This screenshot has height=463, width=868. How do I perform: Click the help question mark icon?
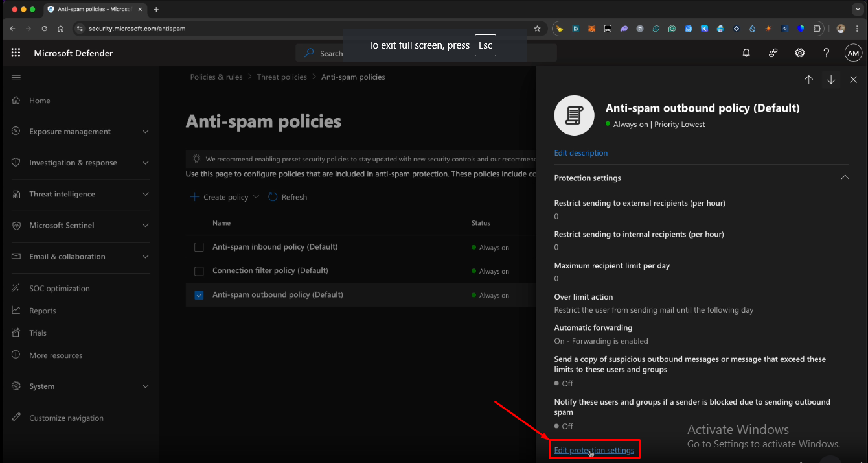(826, 53)
